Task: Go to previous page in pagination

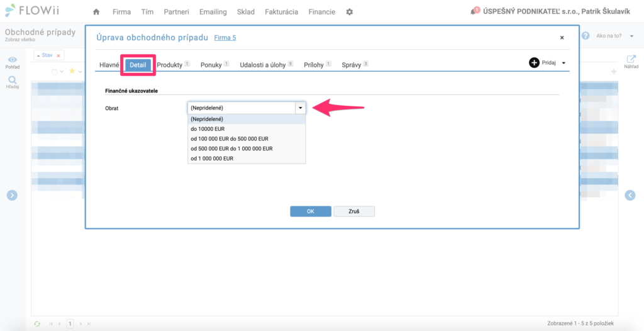Action: pyautogui.click(x=60, y=324)
